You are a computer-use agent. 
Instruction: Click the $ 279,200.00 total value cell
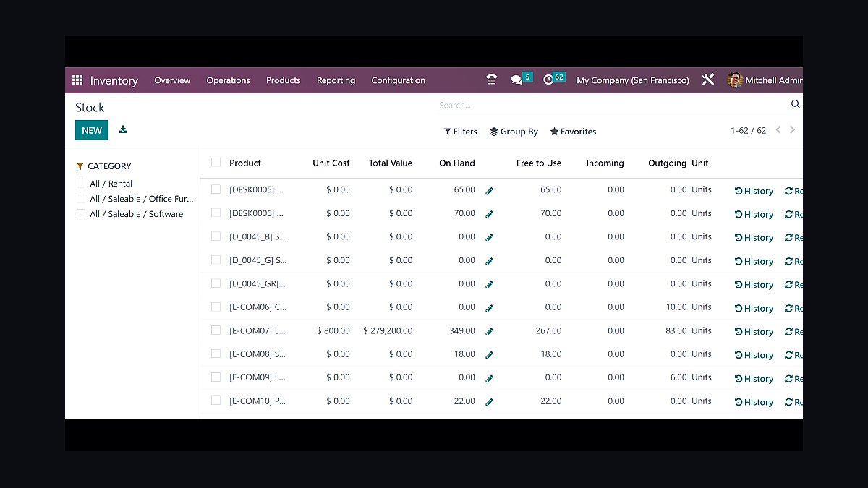click(388, 330)
